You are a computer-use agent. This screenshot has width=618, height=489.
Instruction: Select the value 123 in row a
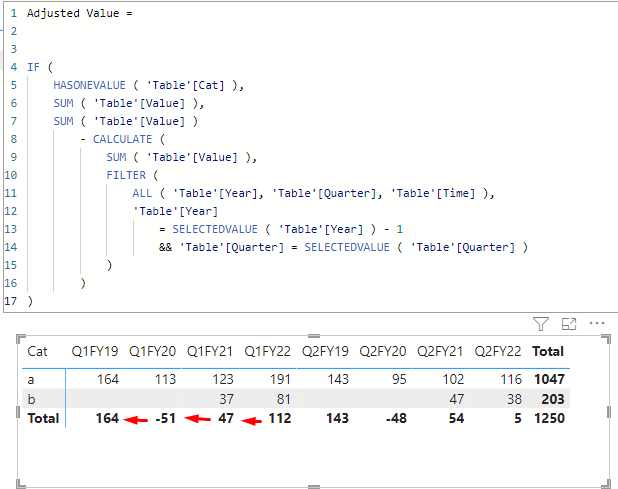223,379
